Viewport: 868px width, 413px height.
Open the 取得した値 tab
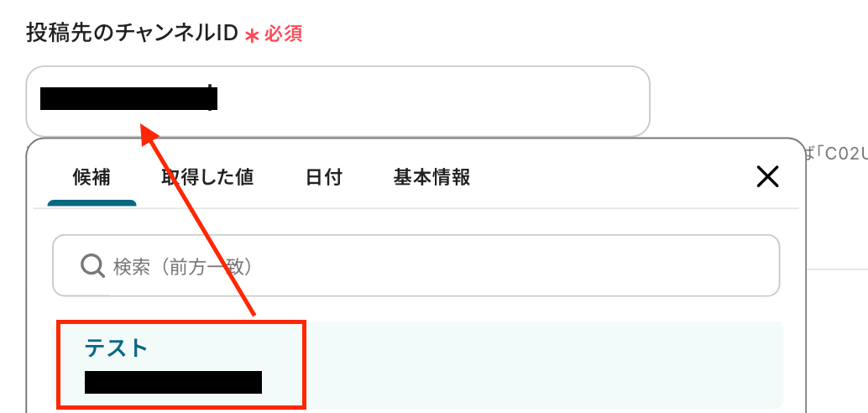click(x=207, y=178)
